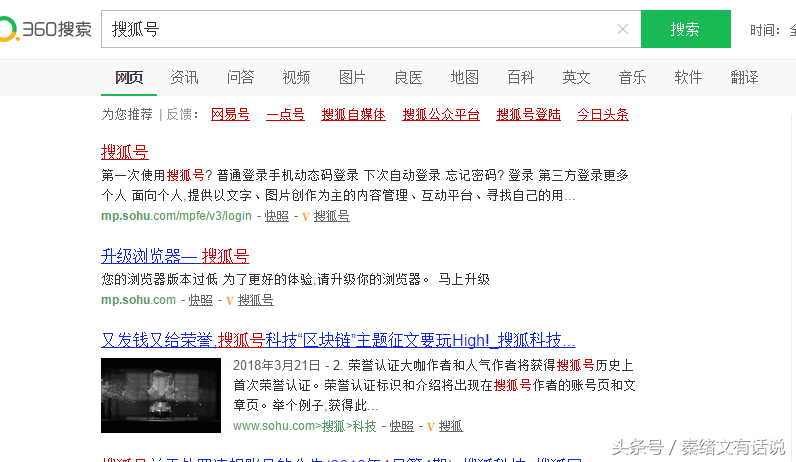Screen dimensions: 796x462
Task: Open the 升级浏览器— 搜狐号 result
Action: coord(175,256)
